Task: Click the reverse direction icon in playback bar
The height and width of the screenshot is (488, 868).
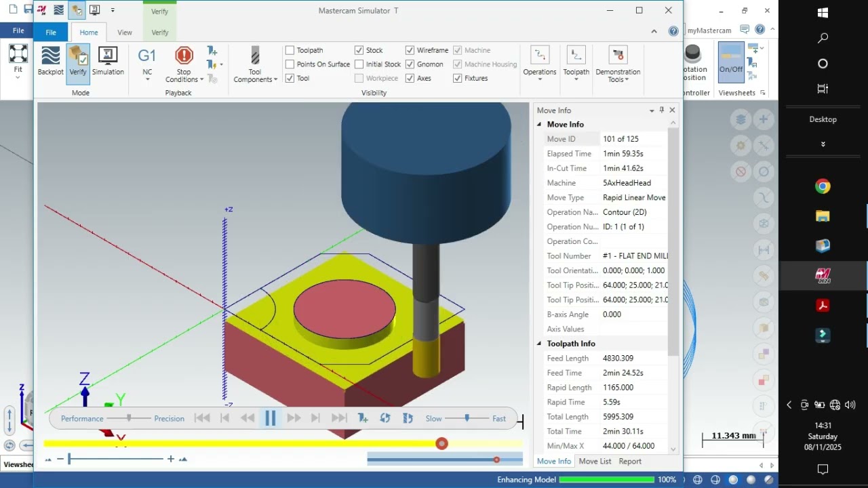Action: pos(408,418)
